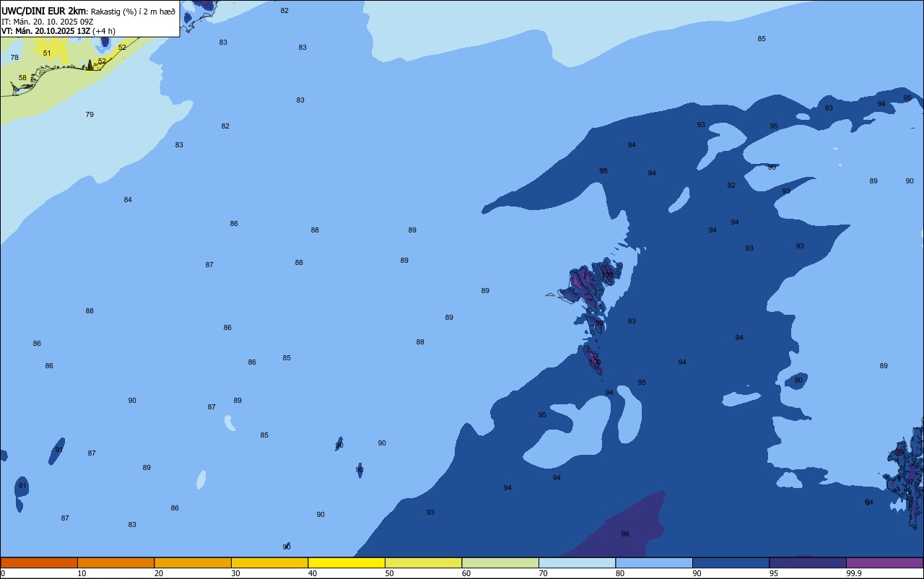Click the map value "78"
This screenshot has height=579, width=924.
pyautogui.click(x=14, y=58)
